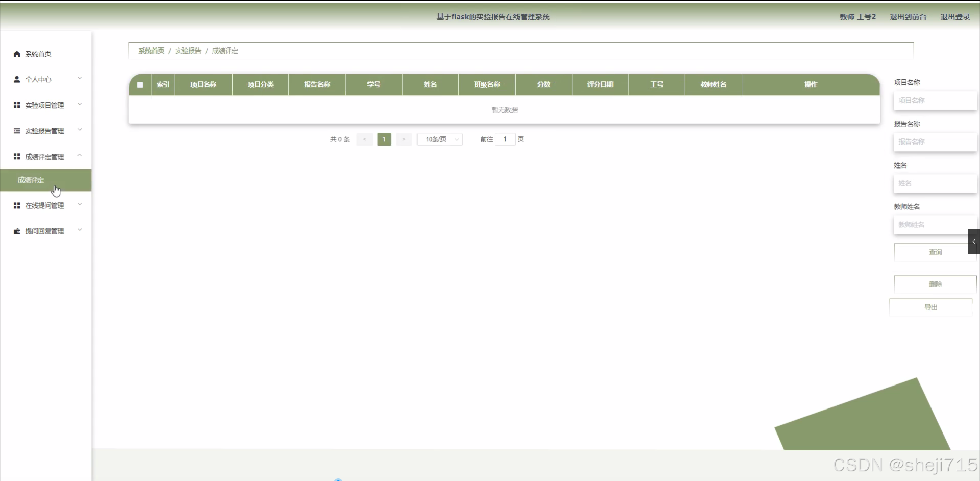Screen dimensions: 980x481
Task: Click the 导出 export button
Action: (x=931, y=307)
